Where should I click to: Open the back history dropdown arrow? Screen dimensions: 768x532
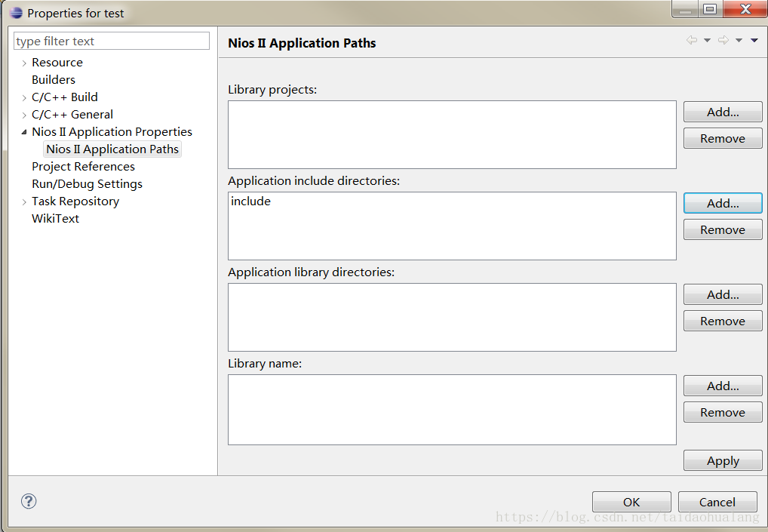coord(707,40)
